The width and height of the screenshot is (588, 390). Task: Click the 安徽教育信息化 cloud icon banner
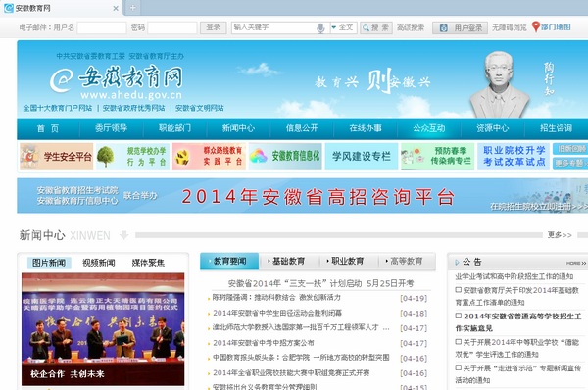click(x=285, y=156)
